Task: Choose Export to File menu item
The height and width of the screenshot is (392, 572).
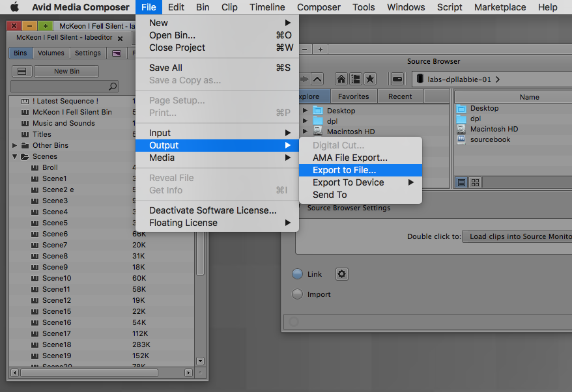Action: click(344, 170)
